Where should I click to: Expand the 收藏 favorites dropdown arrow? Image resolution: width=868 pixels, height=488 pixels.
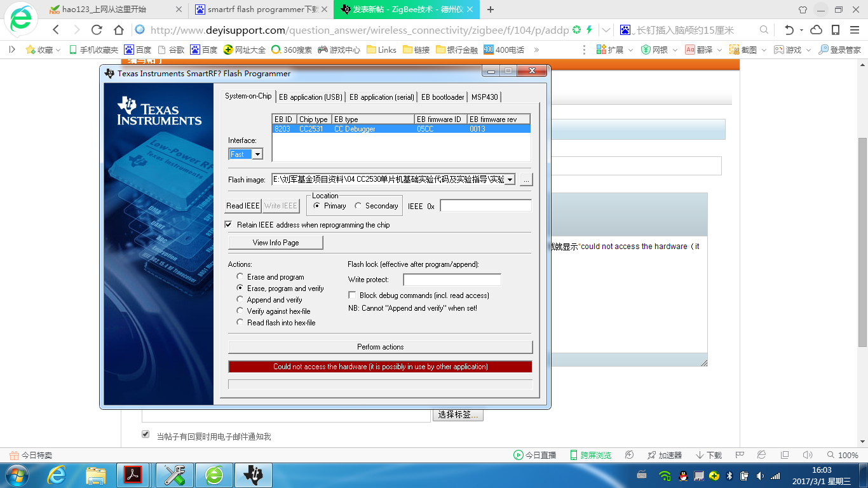click(x=58, y=50)
